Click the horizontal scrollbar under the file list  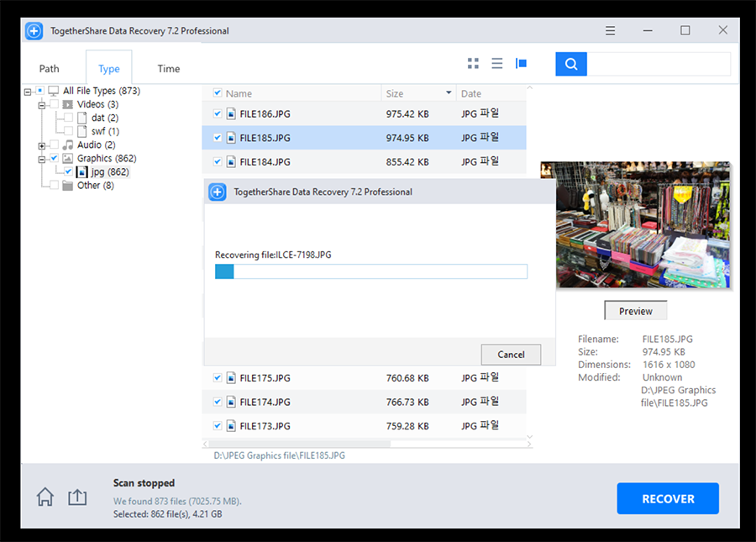tap(300, 444)
